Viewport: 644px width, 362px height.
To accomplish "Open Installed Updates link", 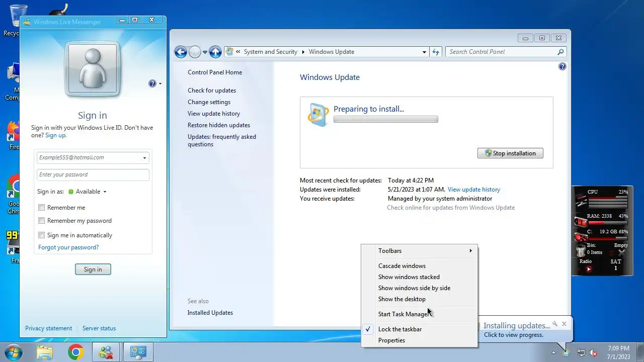I will point(210,313).
